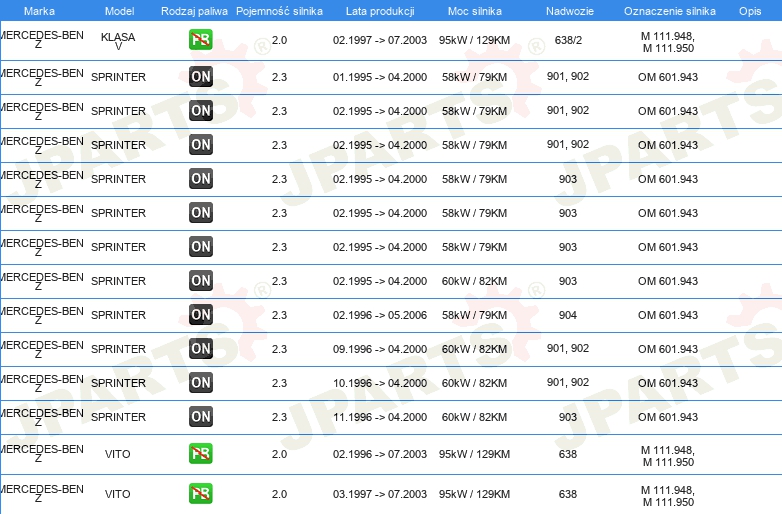This screenshot has width=782, height=514.
Task: Click the 10.1996 -> 04.2000 production years cell
Action: coord(380,383)
